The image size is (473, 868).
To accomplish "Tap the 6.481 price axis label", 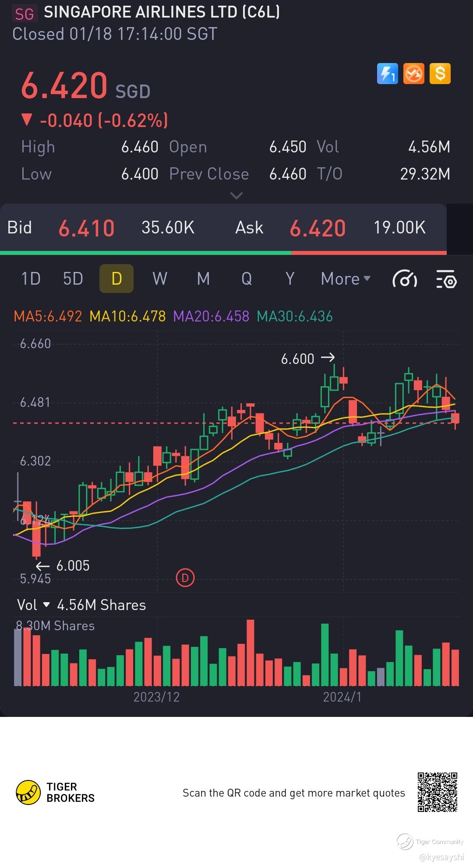I will click(x=35, y=402).
